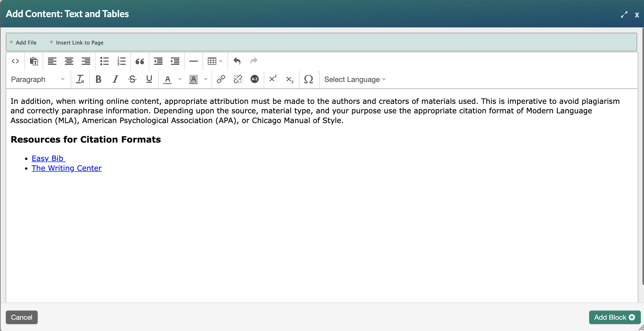Click the Easy Bib link

click(49, 158)
